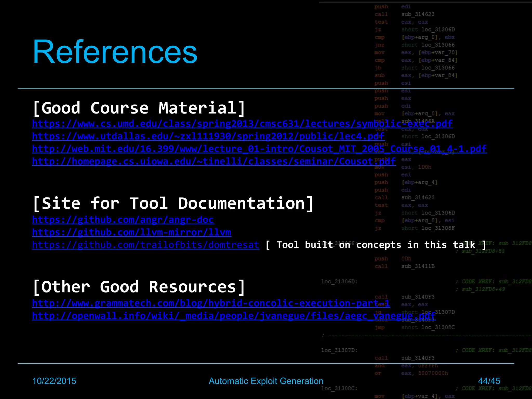The width and height of the screenshot is (532, 399).
Task: Open the uiowa Cousot.pdf seminar link
Action: click(214, 161)
